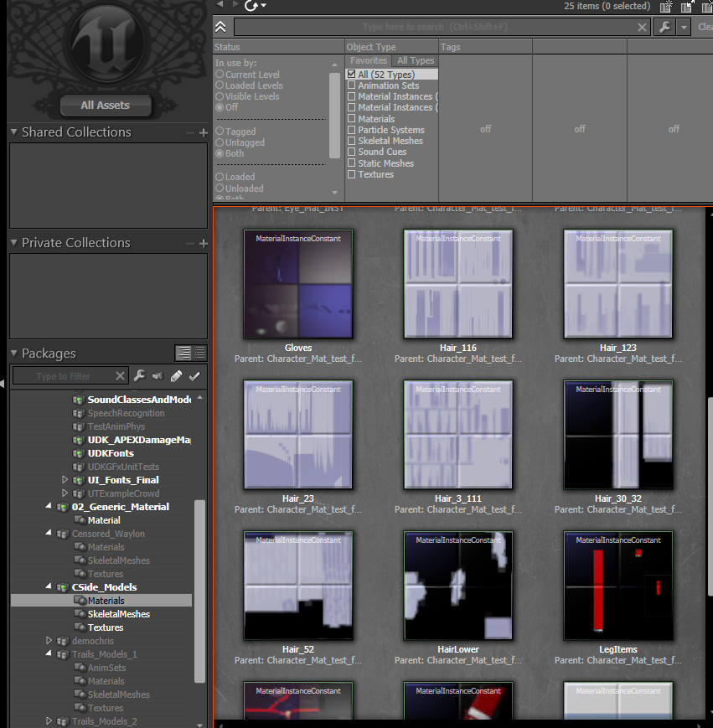The width and height of the screenshot is (713, 728).
Task: Select the UDKFonts package
Action: pos(111,453)
